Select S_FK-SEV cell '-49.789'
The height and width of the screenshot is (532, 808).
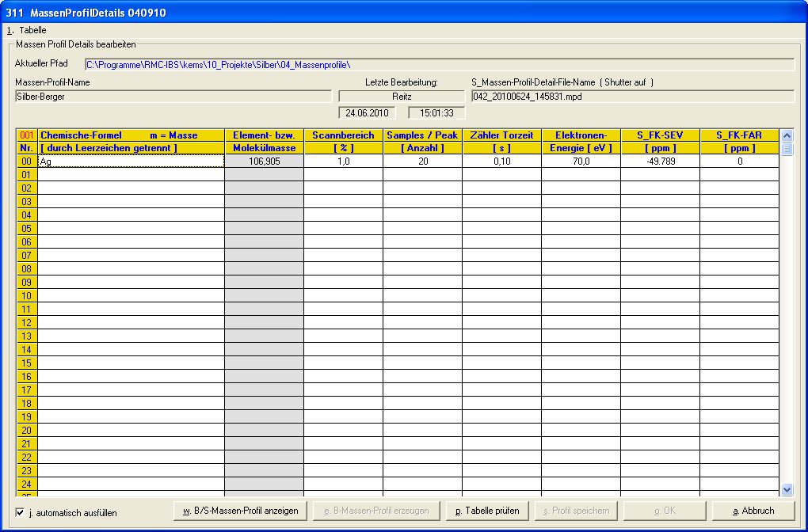point(661,161)
